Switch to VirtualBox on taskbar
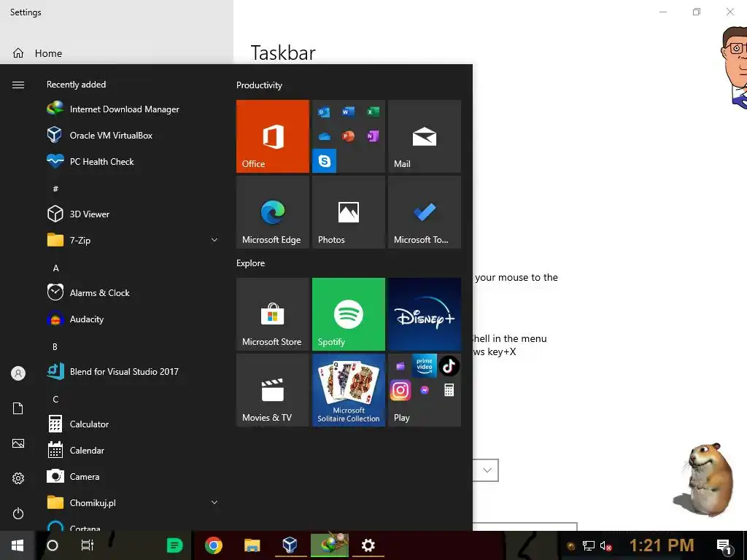This screenshot has height=560, width=747. tap(290, 545)
